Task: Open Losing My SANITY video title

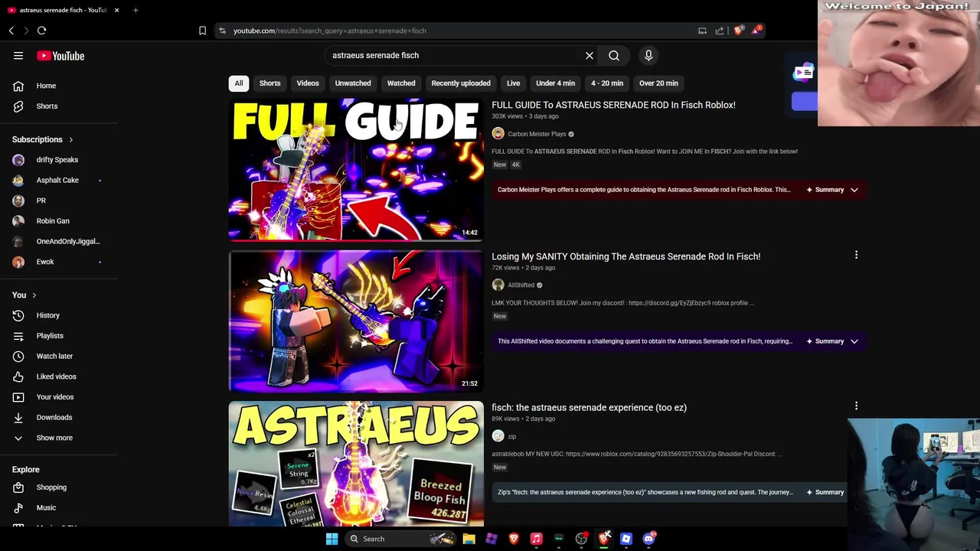Action: [626, 256]
